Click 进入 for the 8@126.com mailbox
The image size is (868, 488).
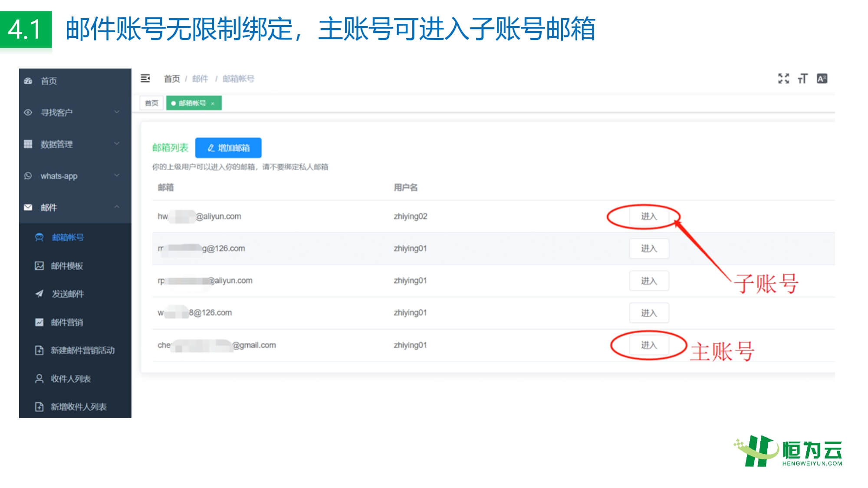click(x=649, y=313)
